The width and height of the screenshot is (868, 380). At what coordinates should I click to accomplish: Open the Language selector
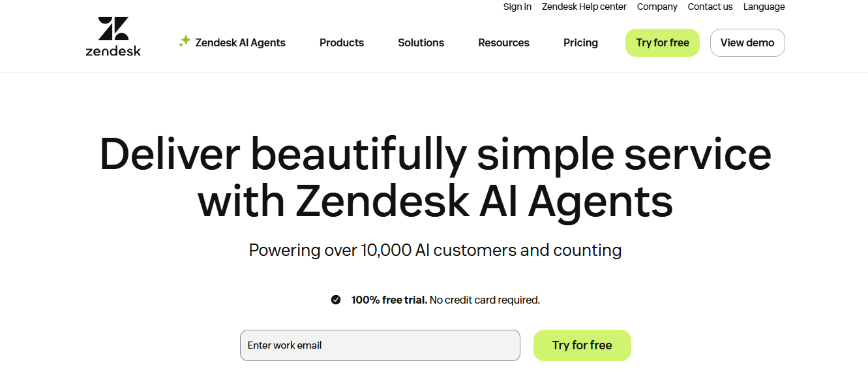coord(764,7)
